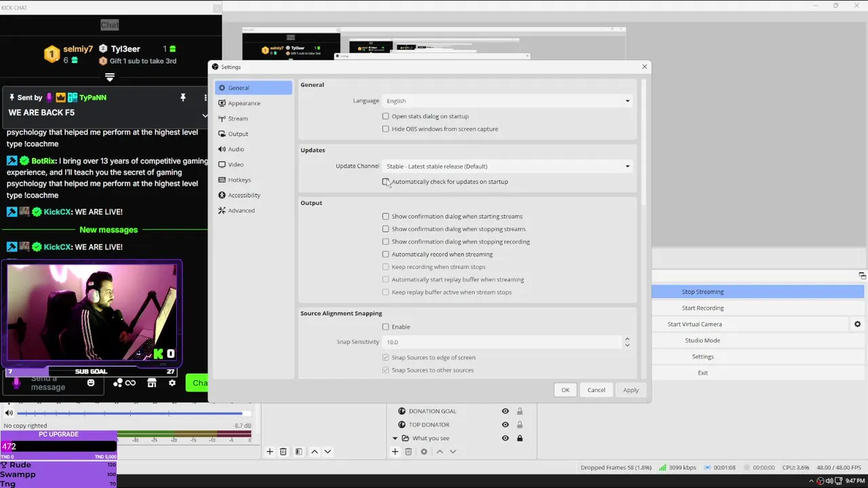This screenshot has width=868, height=488.
Task: Click OBS icon in system tray
Action: 821,481
